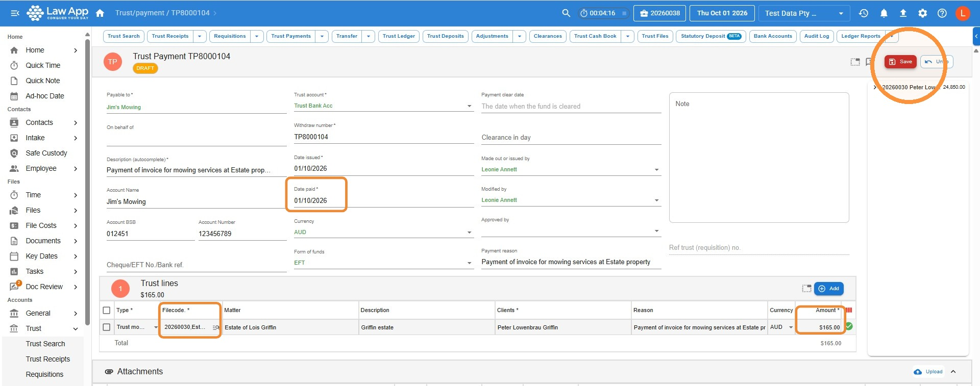Open the Trust Ledger tab
The width and height of the screenshot is (980, 386).
[x=399, y=36]
